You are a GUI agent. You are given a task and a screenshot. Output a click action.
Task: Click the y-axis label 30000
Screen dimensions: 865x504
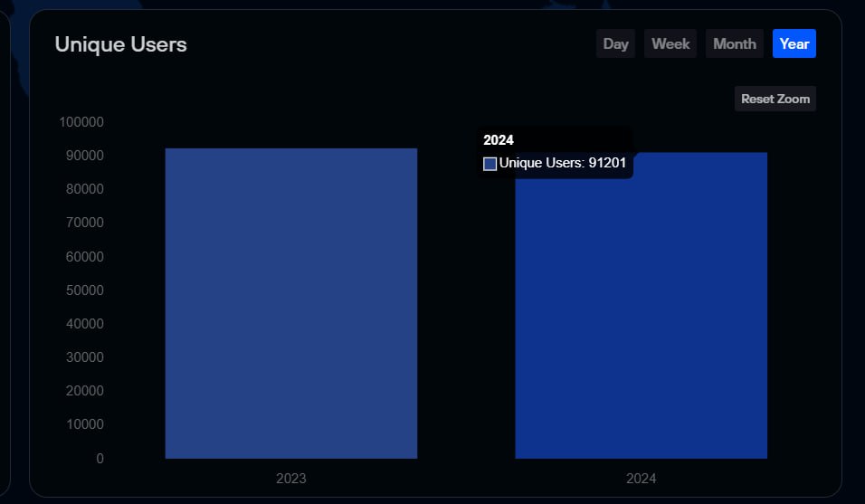coord(84,357)
